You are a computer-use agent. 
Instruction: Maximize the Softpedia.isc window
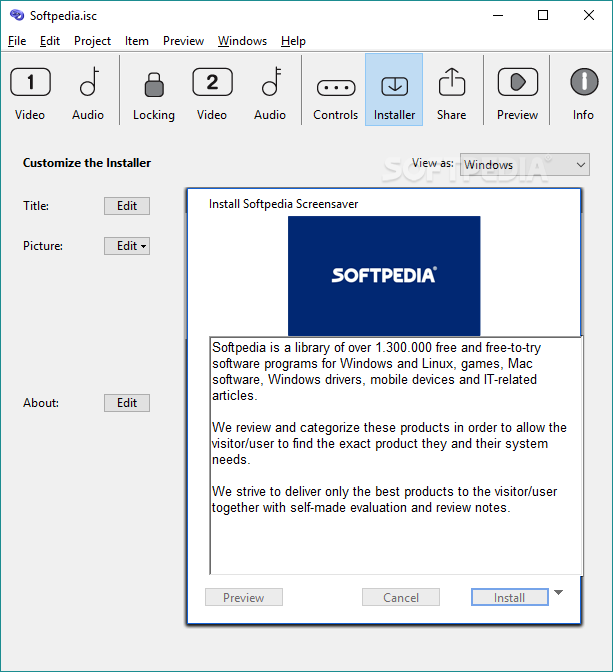click(543, 15)
